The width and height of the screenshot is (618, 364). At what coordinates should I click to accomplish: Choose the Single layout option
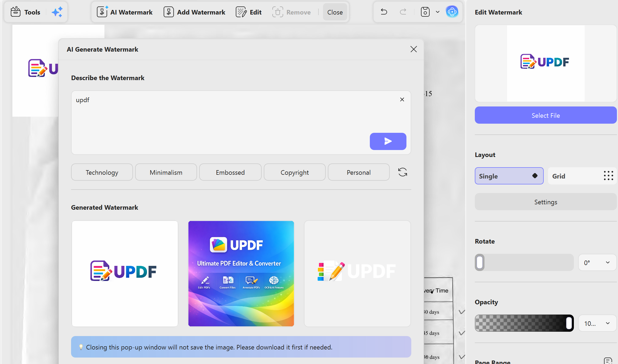(x=509, y=176)
